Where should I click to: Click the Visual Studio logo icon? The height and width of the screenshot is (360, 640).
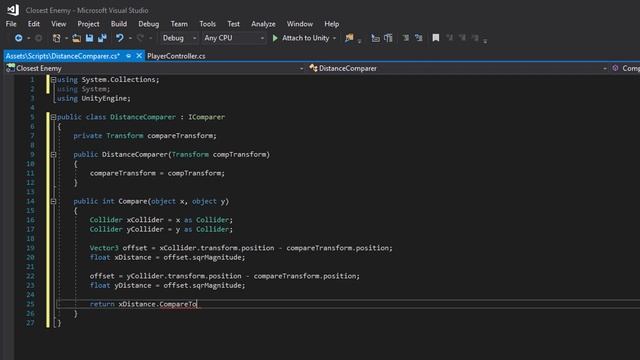(x=13, y=10)
